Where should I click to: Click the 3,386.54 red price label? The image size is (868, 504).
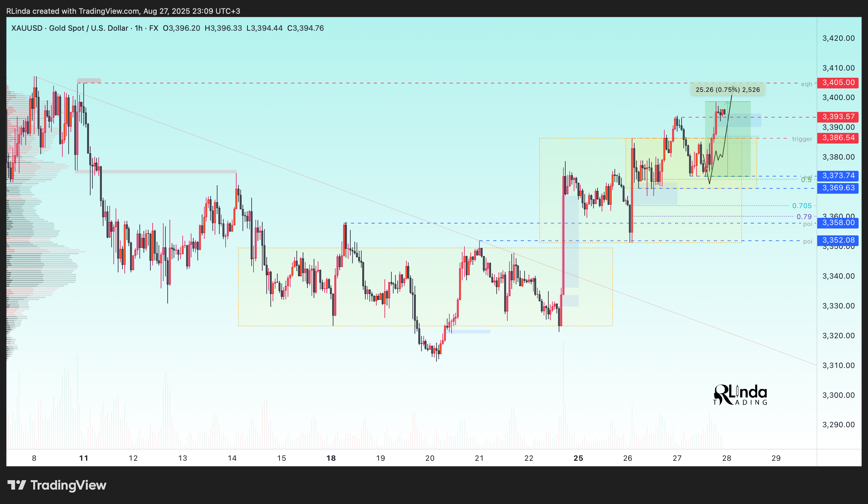[x=838, y=138]
